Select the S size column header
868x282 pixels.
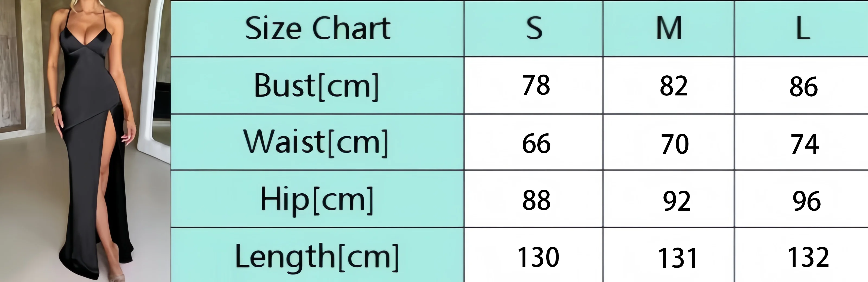pyautogui.click(x=534, y=29)
